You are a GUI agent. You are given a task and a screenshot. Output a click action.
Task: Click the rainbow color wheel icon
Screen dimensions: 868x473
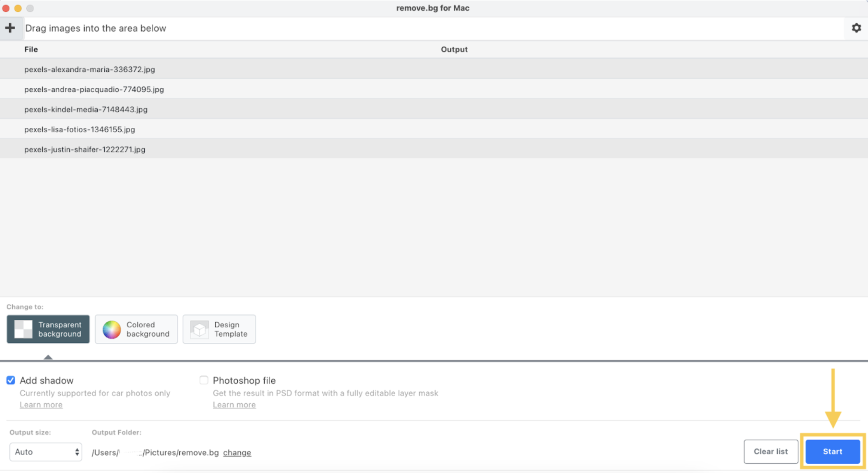[112, 329]
